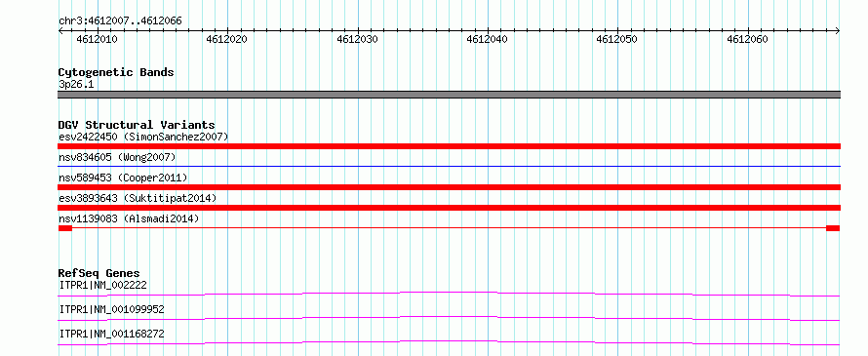Screen dimensions: 868x356
Task: Open the ITPR1|NM_002222 transcript label
Action: point(102,285)
